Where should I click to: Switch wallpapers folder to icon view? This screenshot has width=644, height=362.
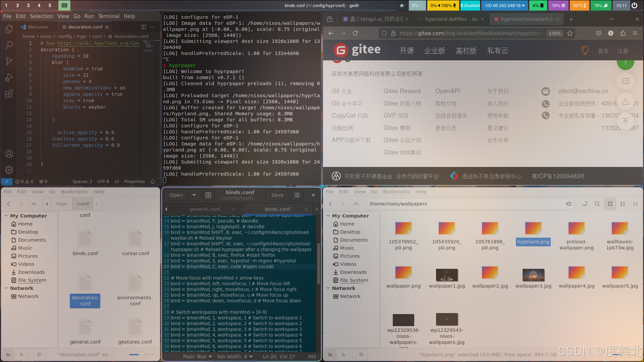(x=610, y=204)
